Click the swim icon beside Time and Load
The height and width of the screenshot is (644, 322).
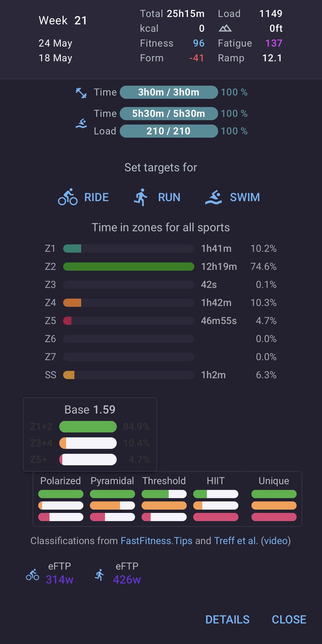click(81, 123)
